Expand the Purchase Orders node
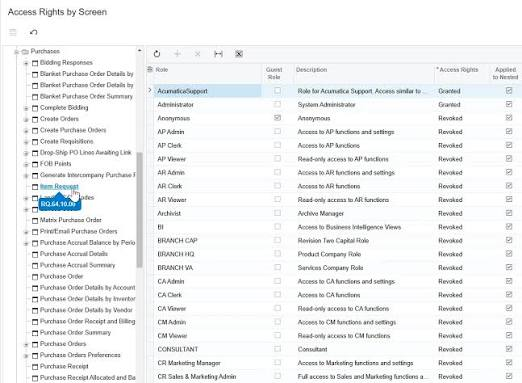This screenshot has width=522, height=383. [x=26, y=345]
